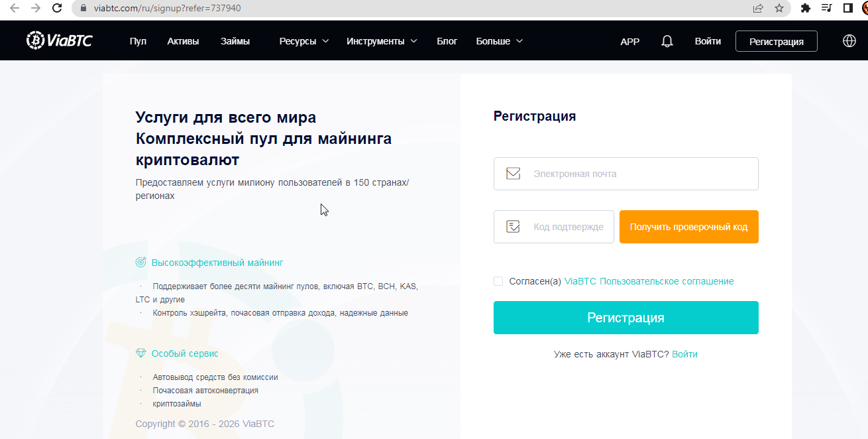Open the notifications bell icon

tap(667, 41)
